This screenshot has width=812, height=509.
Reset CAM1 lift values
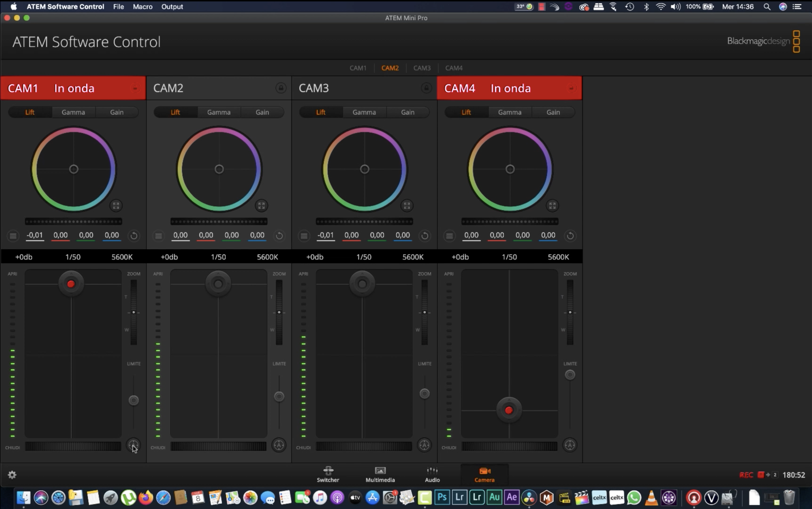click(x=134, y=236)
